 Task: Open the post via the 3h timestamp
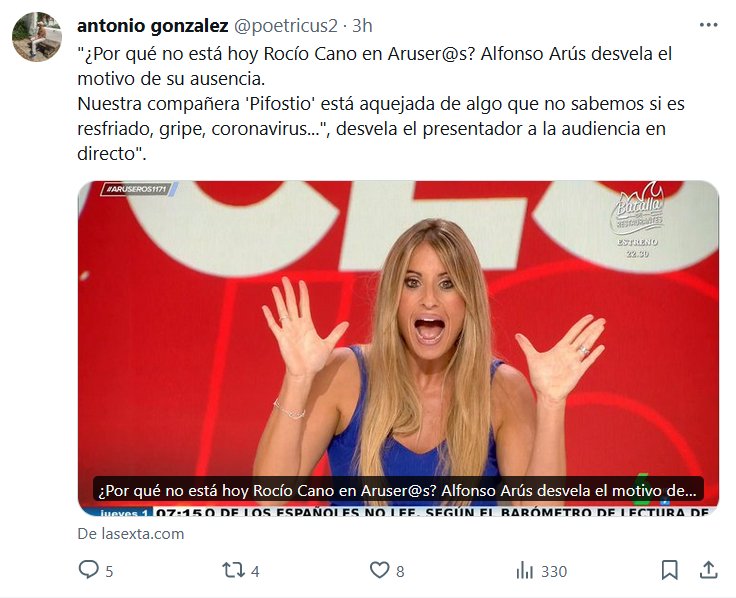(x=362, y=26)
